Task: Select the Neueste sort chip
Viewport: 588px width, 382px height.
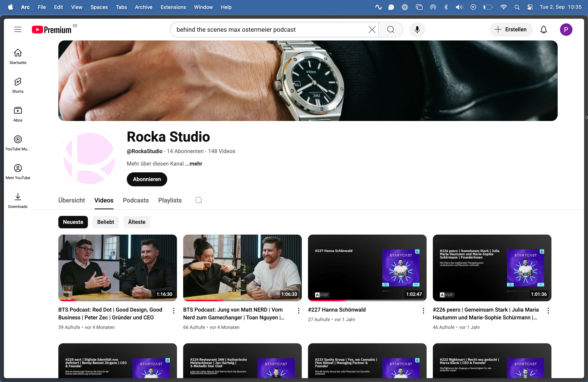Action: (x=73, y=222)
